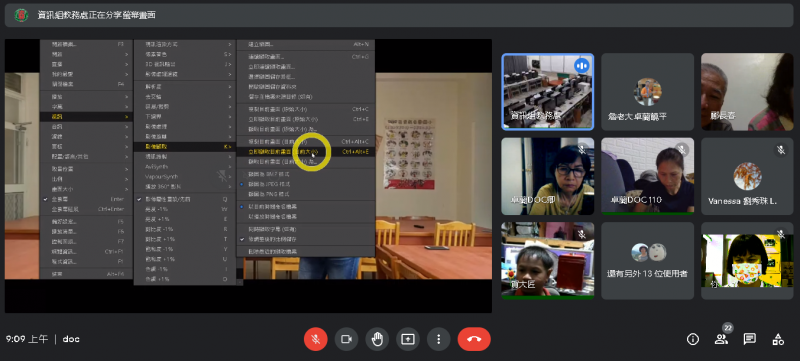The image size is (800, 361).
Task: Expand the AviSynth submenu
Action: pyautogui.click(x=185, y=166)
